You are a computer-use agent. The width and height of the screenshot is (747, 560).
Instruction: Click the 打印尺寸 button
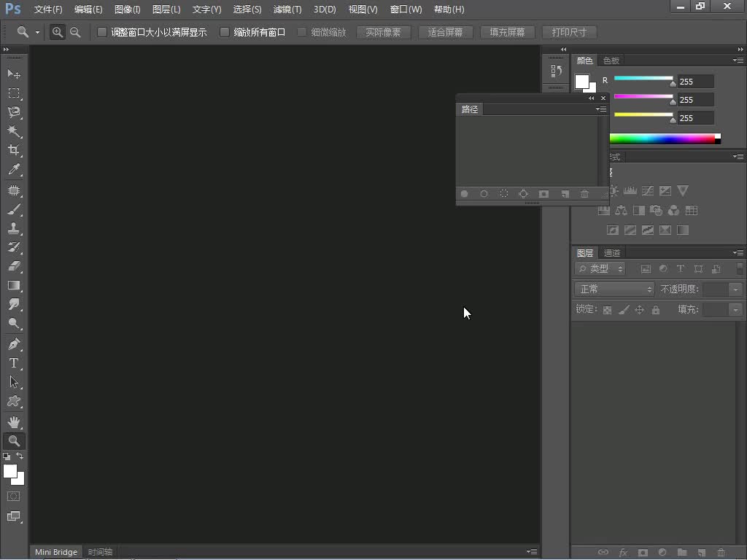[569, 32]
